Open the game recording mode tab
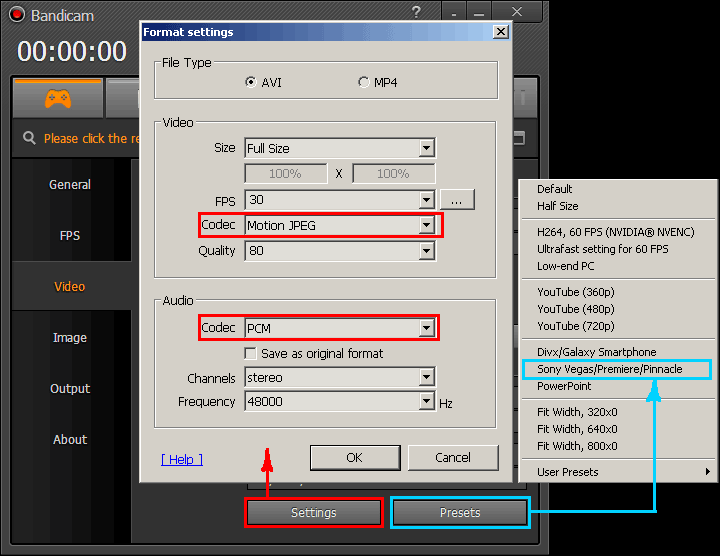 click(x=57, y=98)
